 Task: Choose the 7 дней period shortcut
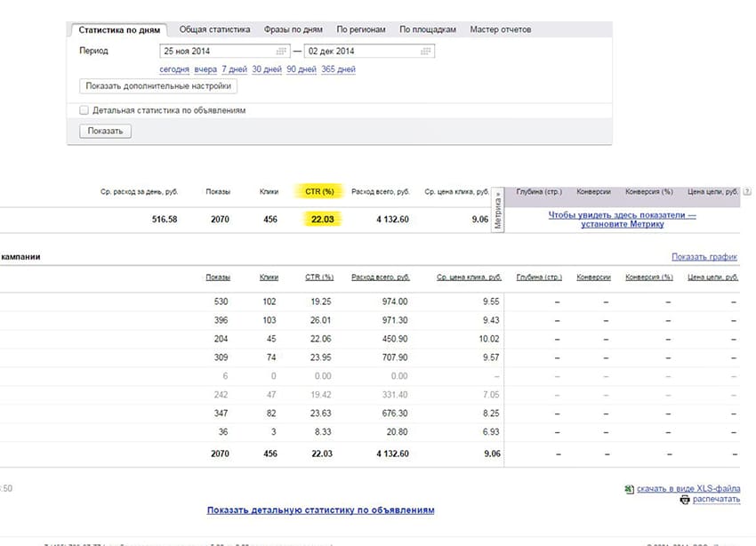coord(234,69)
